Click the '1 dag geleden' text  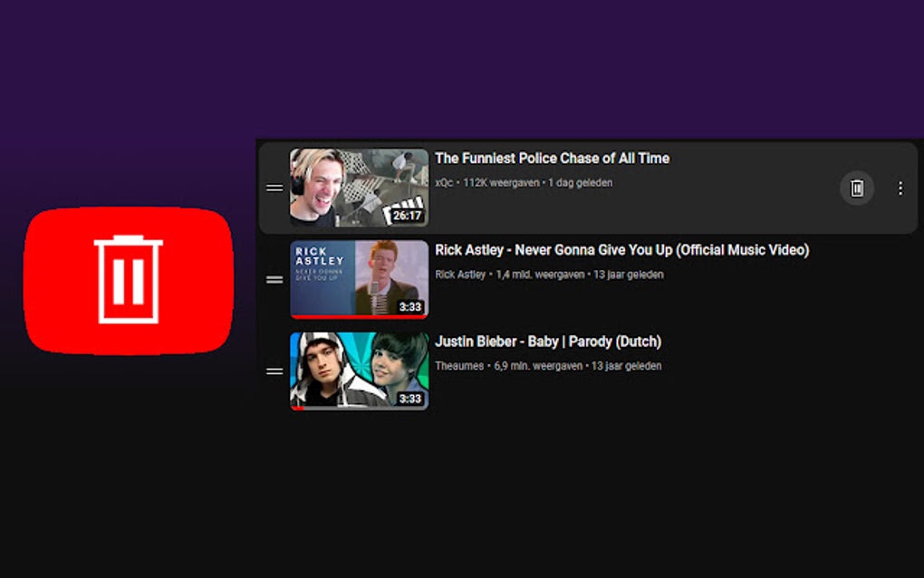pyautogui.click(x=581, y=183)
